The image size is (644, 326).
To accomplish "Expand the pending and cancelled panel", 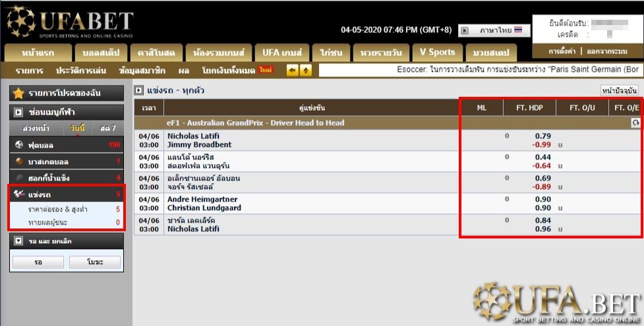I will tap(18, 241).
